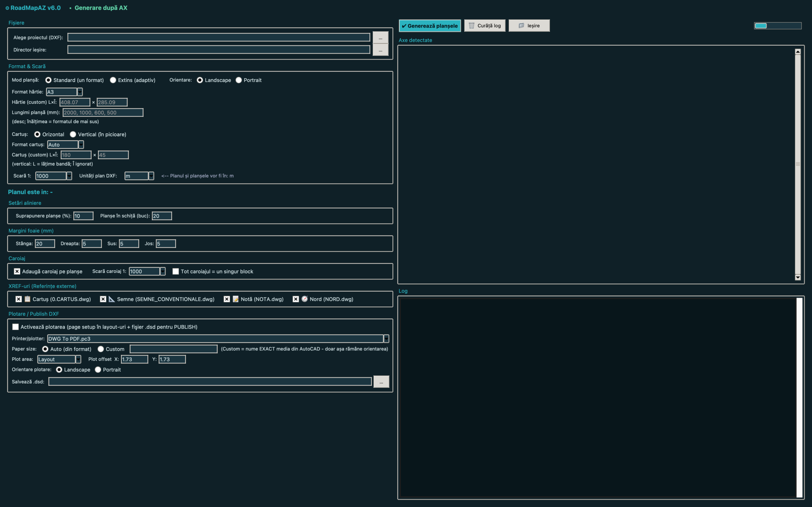The image size is (812, 507).
Task: Select Extins (adaptiv) sheet mode
Action: coord(113,80)
